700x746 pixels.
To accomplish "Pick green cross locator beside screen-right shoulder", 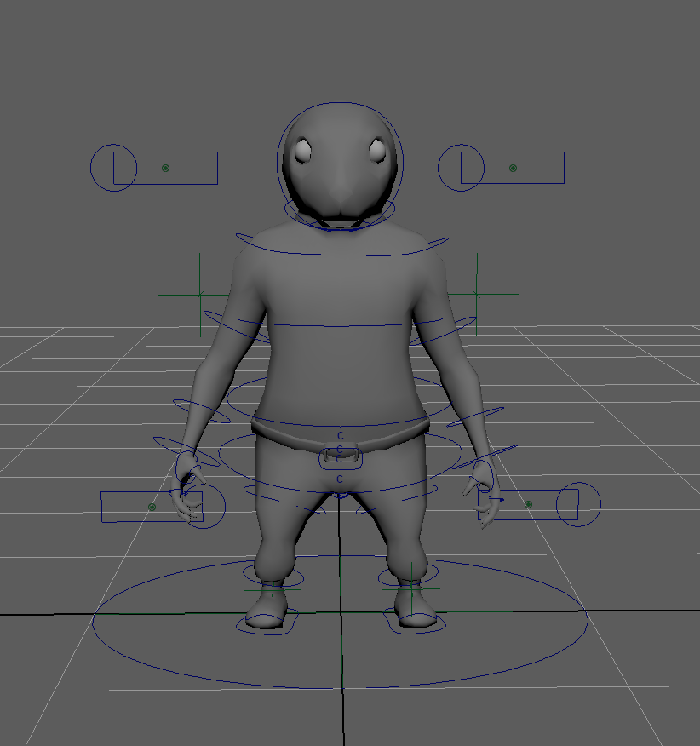I will 477,295.
